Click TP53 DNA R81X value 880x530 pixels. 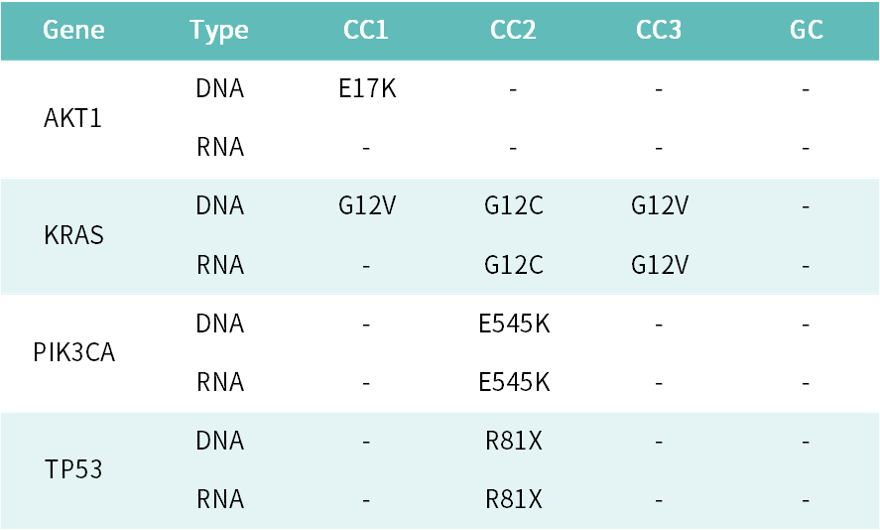(x=513, y=441)
